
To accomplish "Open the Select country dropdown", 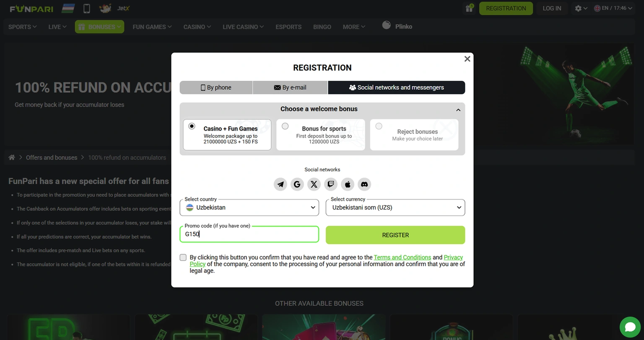I will click(249, 208).
